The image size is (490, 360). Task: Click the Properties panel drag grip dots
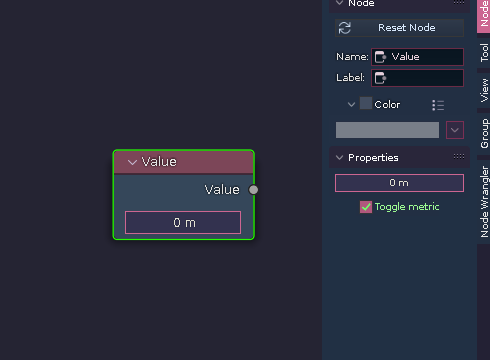click(459, 156)
